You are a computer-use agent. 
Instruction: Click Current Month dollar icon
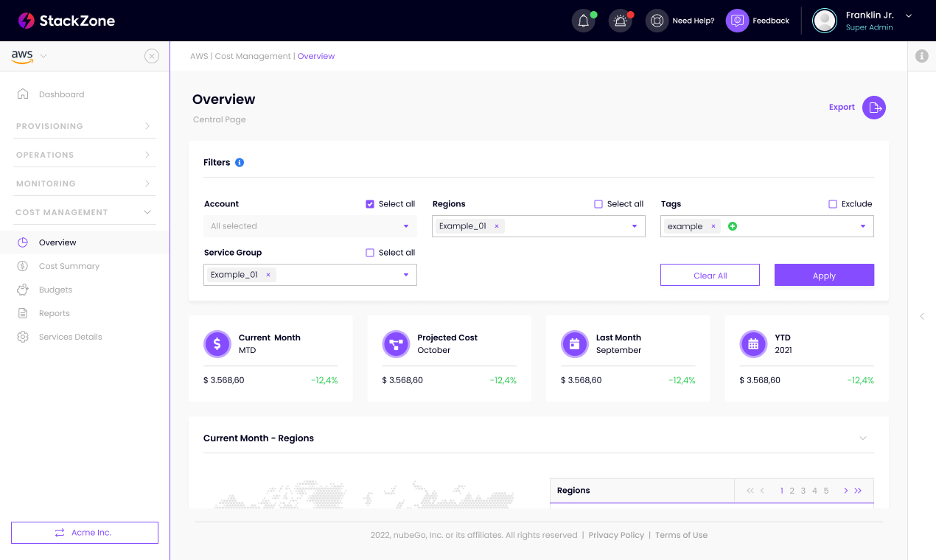(217, 343)
